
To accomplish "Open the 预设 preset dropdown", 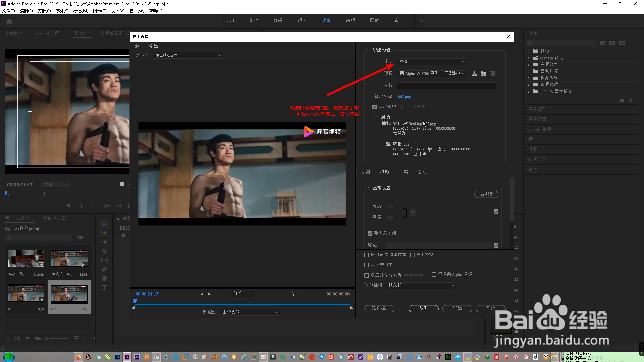I will pos(432,73).
